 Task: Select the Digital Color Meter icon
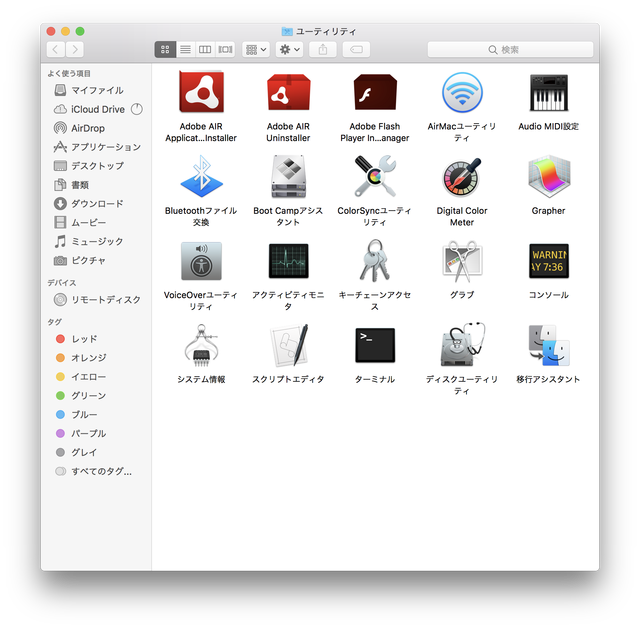(x=462, y=177)
